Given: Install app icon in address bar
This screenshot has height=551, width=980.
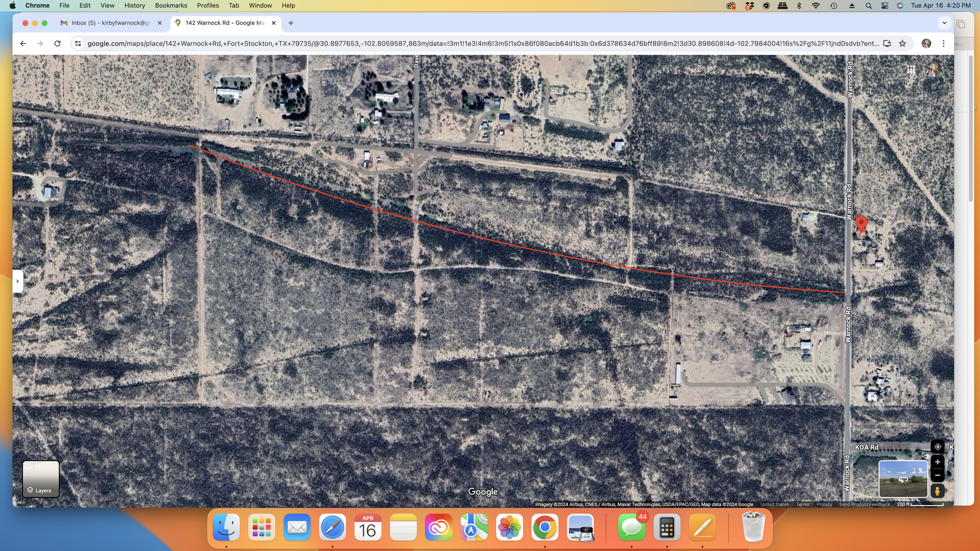Looking at the screenshot, I should tap(887, 43).
